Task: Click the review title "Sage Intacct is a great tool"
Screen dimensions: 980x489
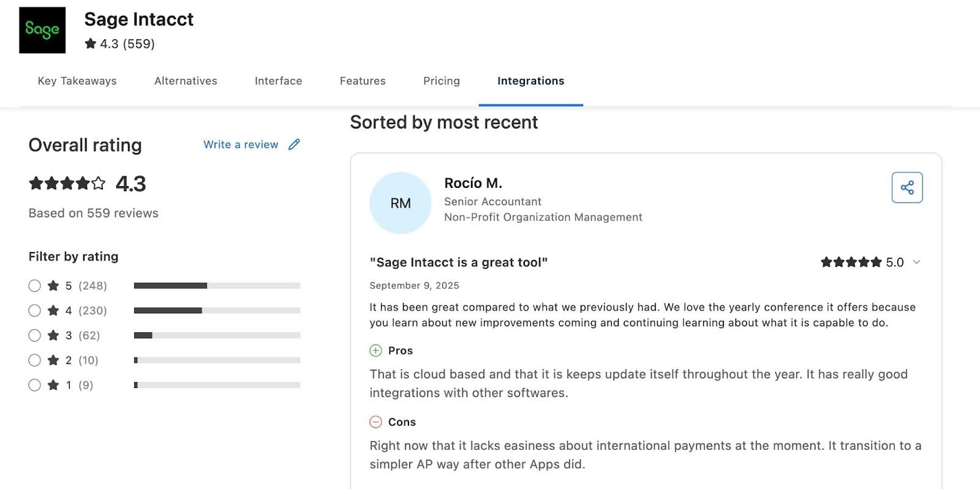Action: (x=459, y=262)
